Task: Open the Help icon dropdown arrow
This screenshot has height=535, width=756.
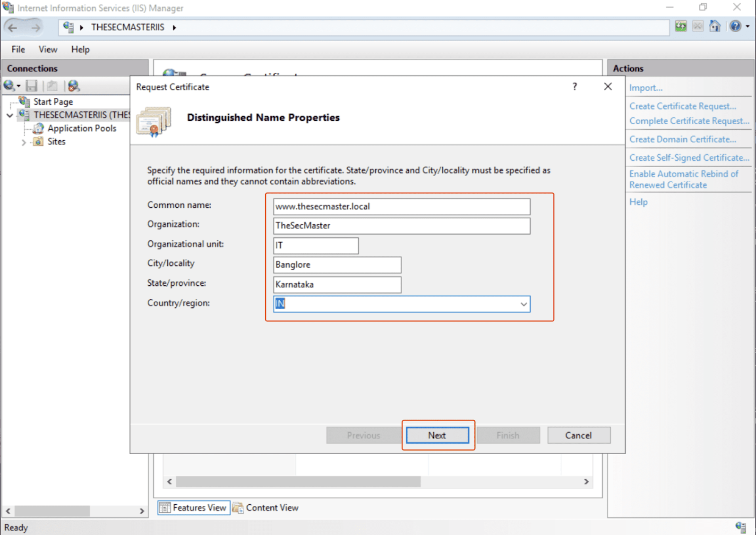Action: pyautogui.click(x=747, y=26)
